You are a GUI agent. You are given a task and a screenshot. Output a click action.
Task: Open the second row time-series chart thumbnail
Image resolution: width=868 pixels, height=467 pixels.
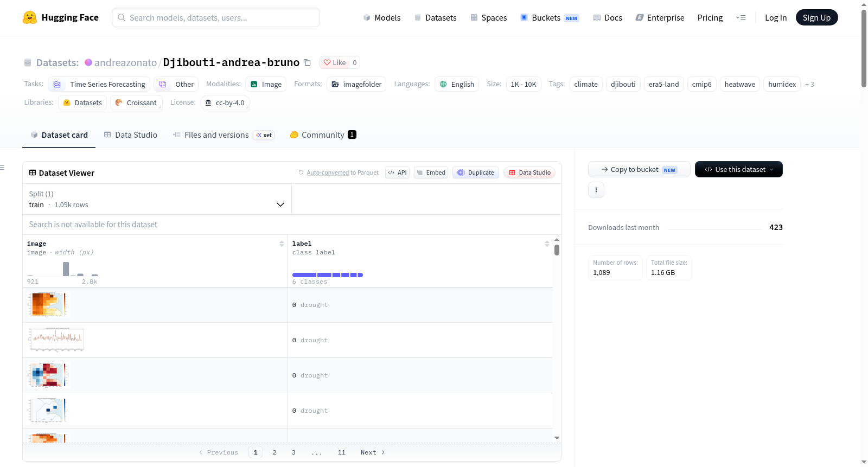(56, 340)
